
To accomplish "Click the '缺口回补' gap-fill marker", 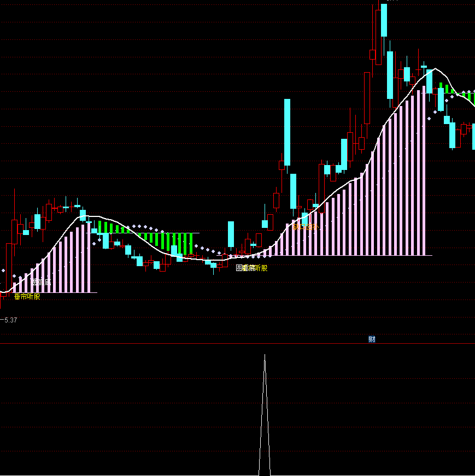I will click(306, 226).
